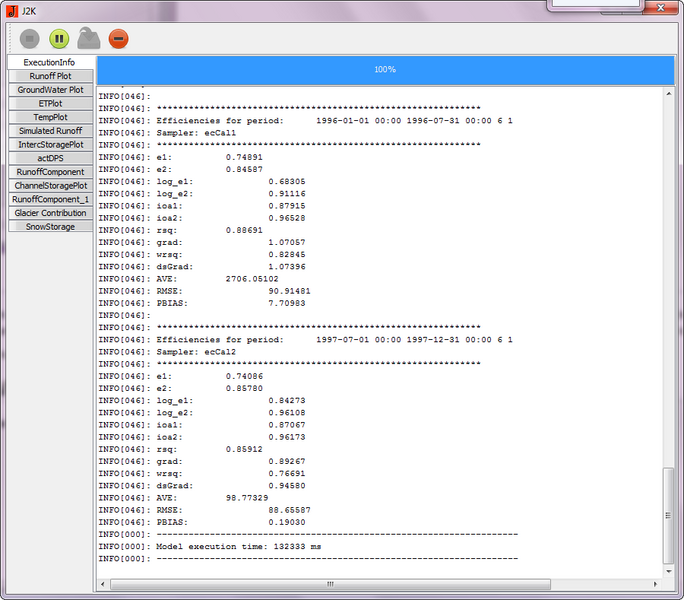Click the J2K application icon in title bar
Viewport: 684px width, 600px height.
tap(12, 9)
